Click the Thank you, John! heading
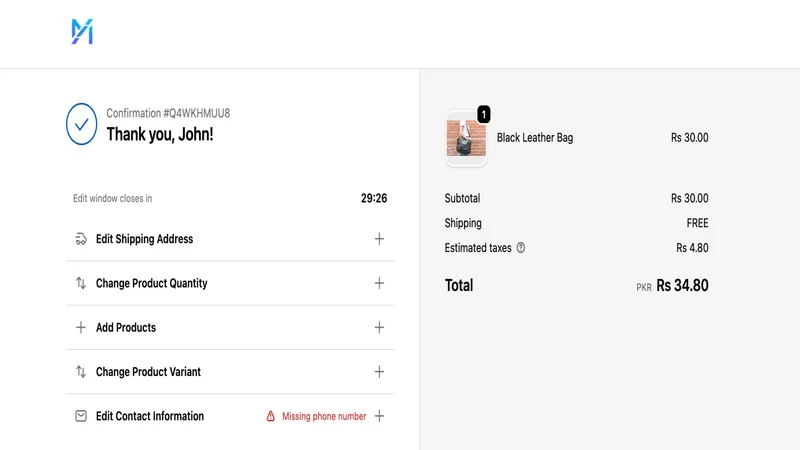Image resolution: width=800 pixels, height=450 pixels. [x=160, y=135]
